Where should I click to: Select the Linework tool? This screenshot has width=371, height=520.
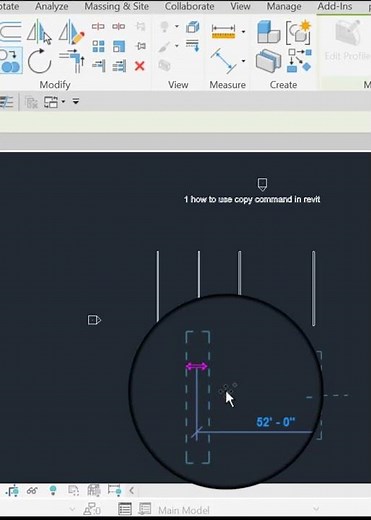[x=193, y=45]
